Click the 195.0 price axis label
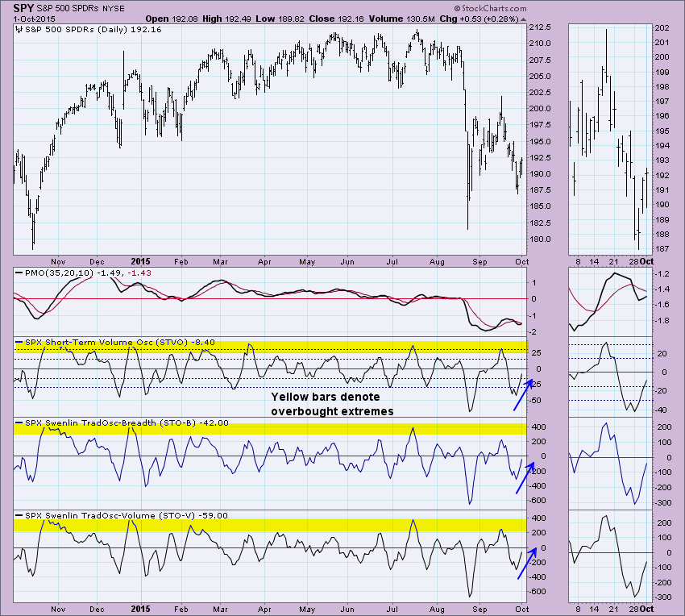This screenshot has height=616, width=685. [540, 141]
